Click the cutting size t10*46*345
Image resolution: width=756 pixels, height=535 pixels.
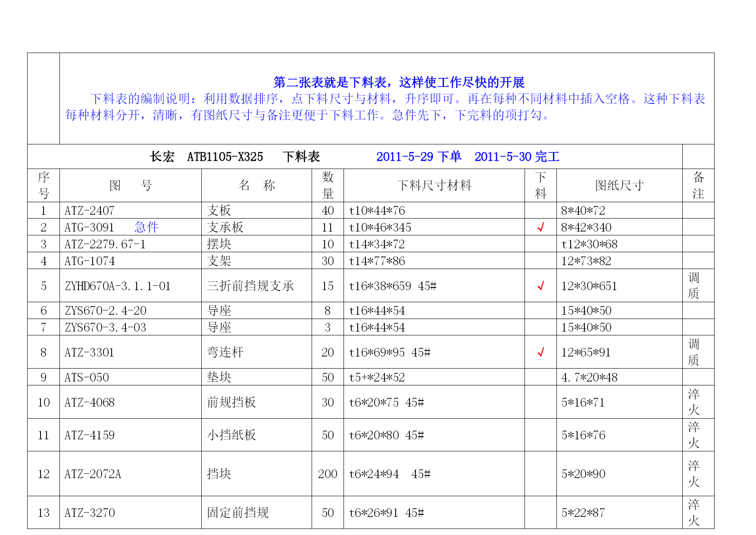pos(380,228)
